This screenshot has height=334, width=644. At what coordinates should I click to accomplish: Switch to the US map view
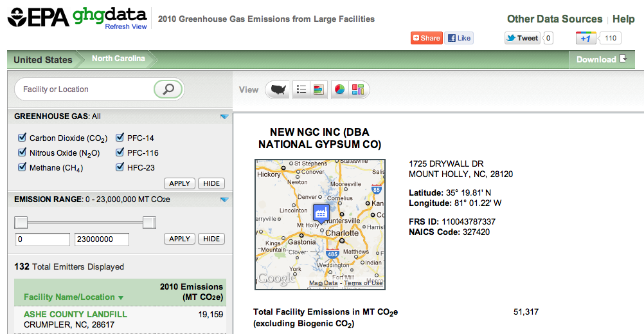(x=280, y=89)
